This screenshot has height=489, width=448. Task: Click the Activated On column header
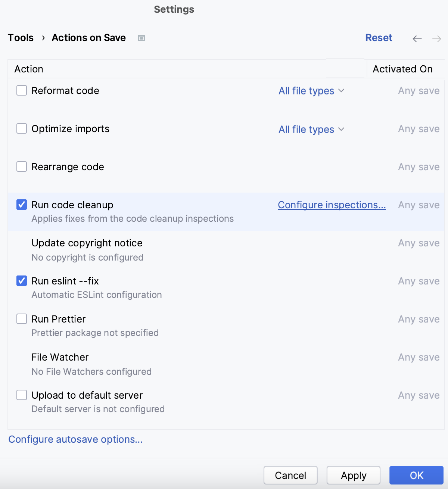[402, 69]
